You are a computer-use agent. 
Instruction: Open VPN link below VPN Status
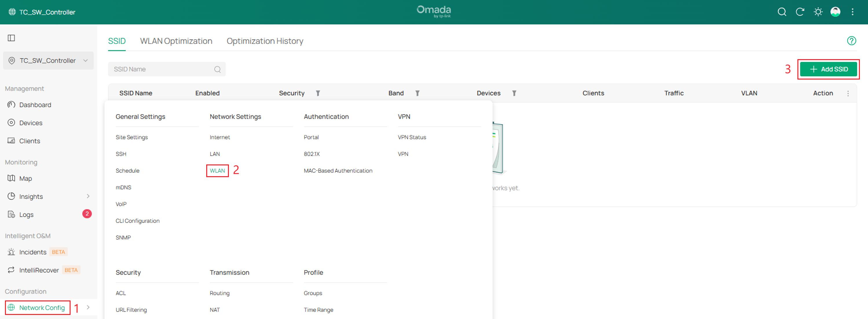click(403, 154)
